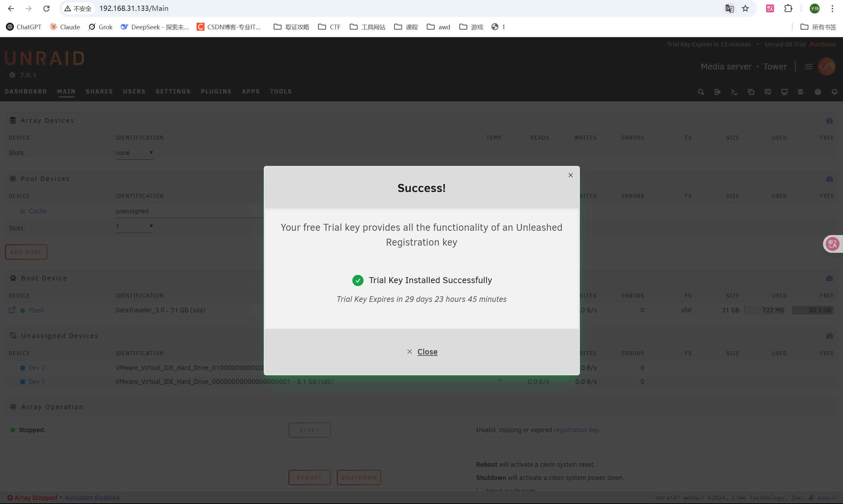The width and height of the screenshot is (843, 504).
Task: Expand the CTF bookmarks folder
Action: tap(329, 27)
